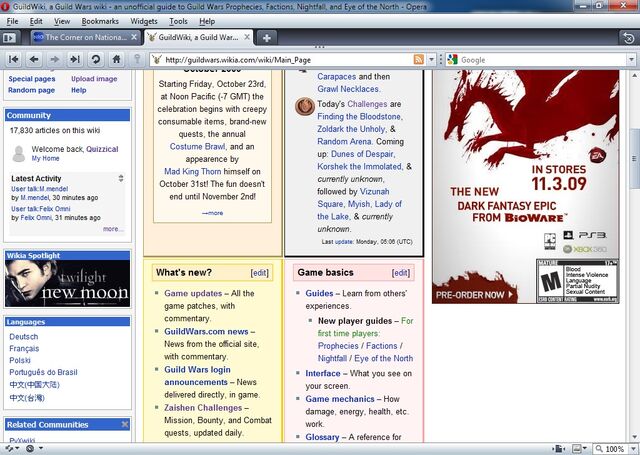Viewport: 640px width, 455px height.
Task: Close the GuildWiki tab
Action: [x=247, y=37]
